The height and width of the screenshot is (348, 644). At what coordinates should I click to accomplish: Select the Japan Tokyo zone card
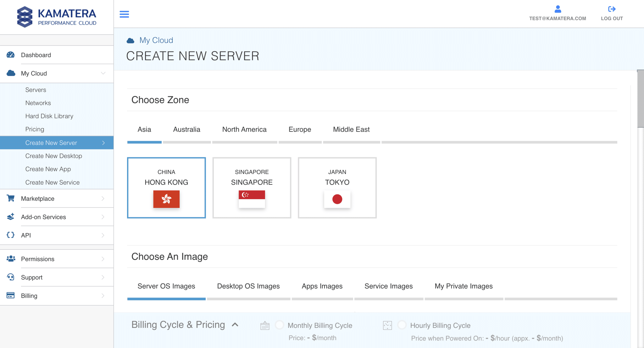[x=337, y=188]
